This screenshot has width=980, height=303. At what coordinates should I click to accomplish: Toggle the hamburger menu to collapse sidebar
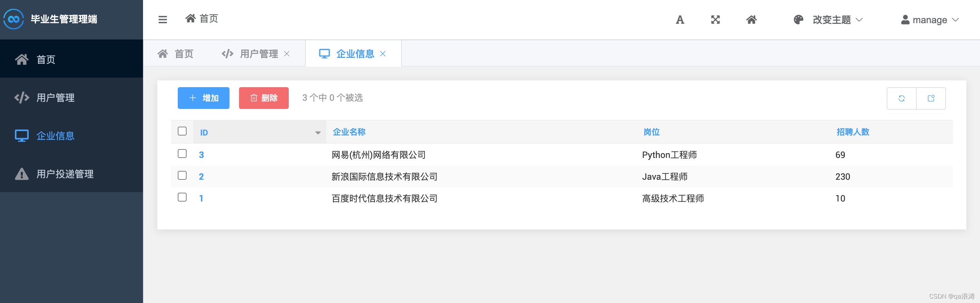tap(162, 19)
